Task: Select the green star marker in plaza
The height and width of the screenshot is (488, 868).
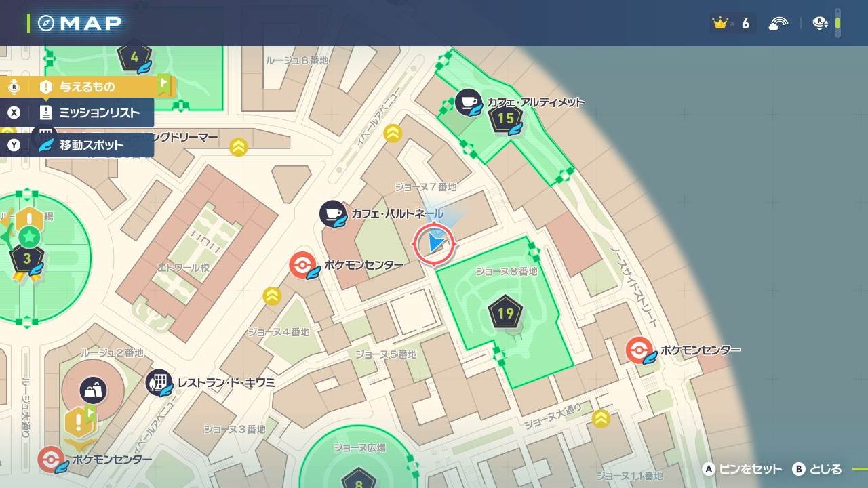Action: (29, 237)
